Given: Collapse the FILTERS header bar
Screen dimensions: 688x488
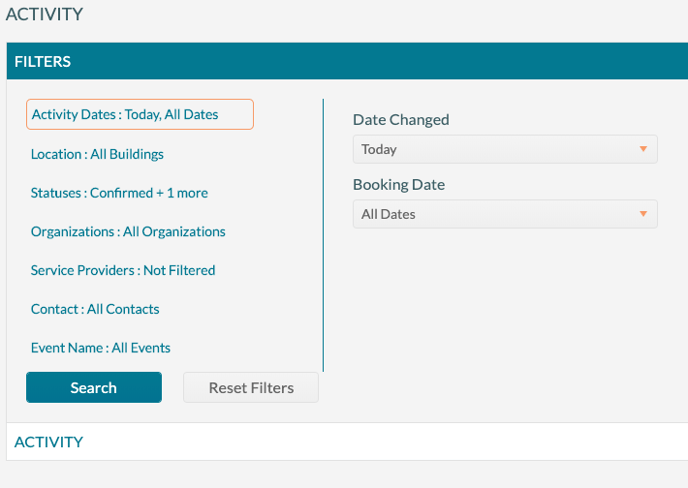Looking at the screenshot, I should 347,61.
